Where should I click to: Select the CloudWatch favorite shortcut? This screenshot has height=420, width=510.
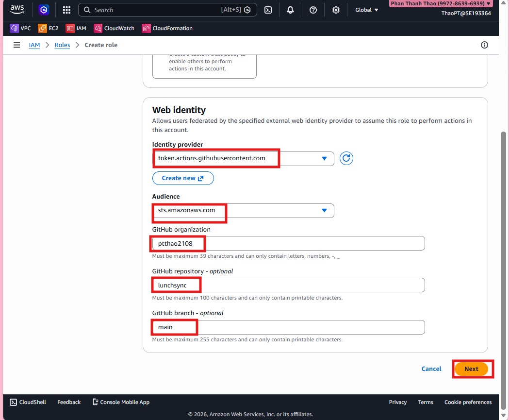click(x=114, y=28)
